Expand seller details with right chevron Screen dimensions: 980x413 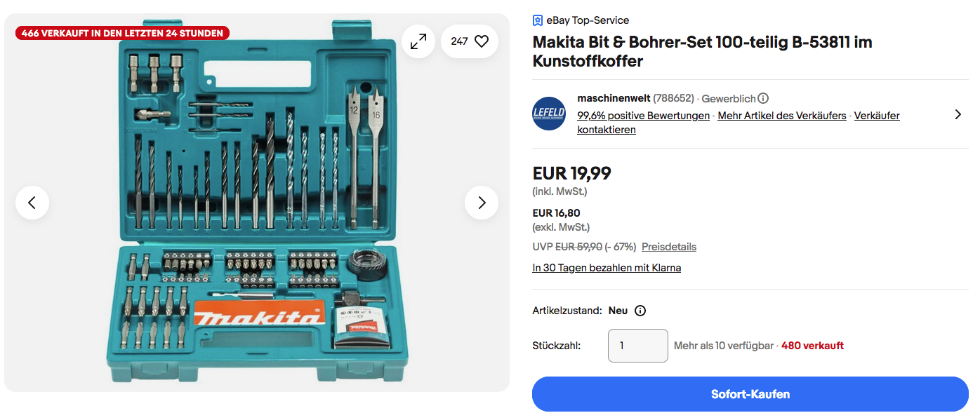[x=958, y=114]
